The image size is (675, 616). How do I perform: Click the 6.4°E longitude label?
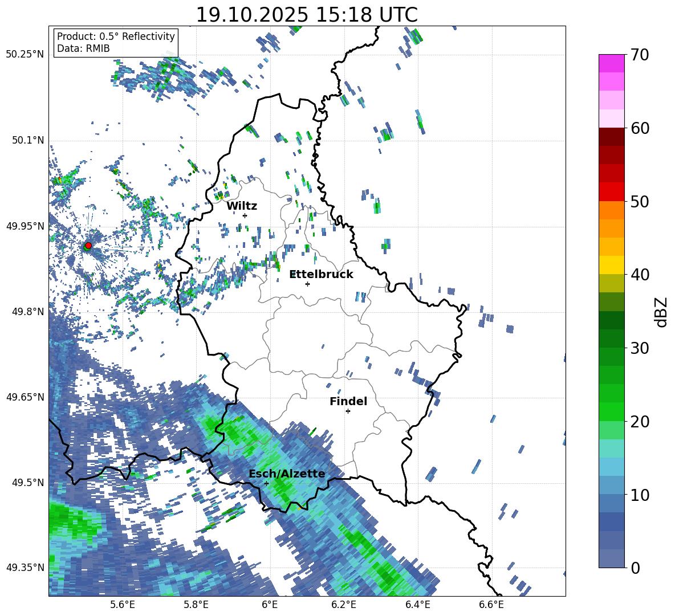pyautogui.click(x=417, y=605)
